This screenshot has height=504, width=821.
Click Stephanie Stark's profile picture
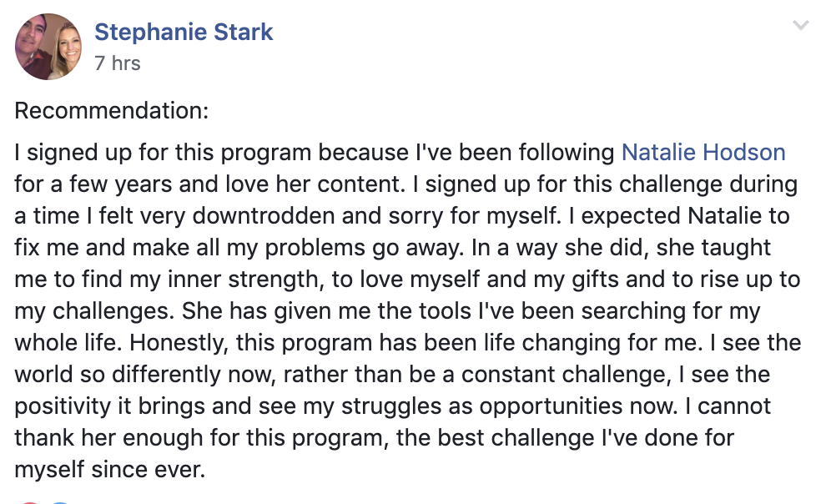coord(48,47)
